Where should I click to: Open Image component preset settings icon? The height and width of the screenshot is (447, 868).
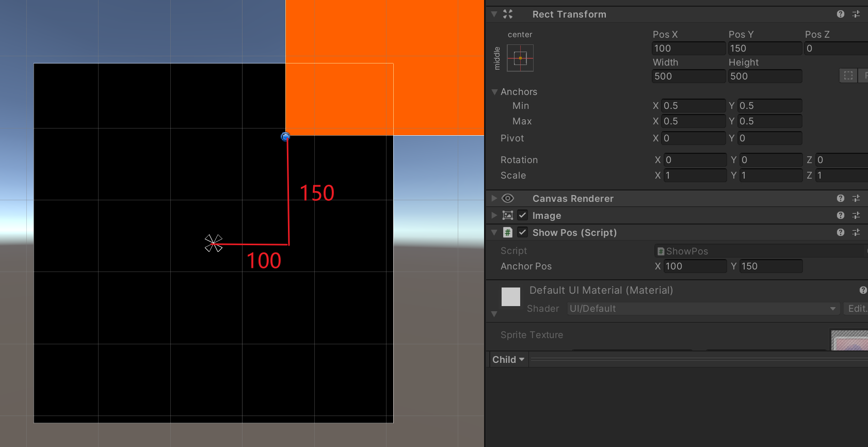[x=856, y=215]
